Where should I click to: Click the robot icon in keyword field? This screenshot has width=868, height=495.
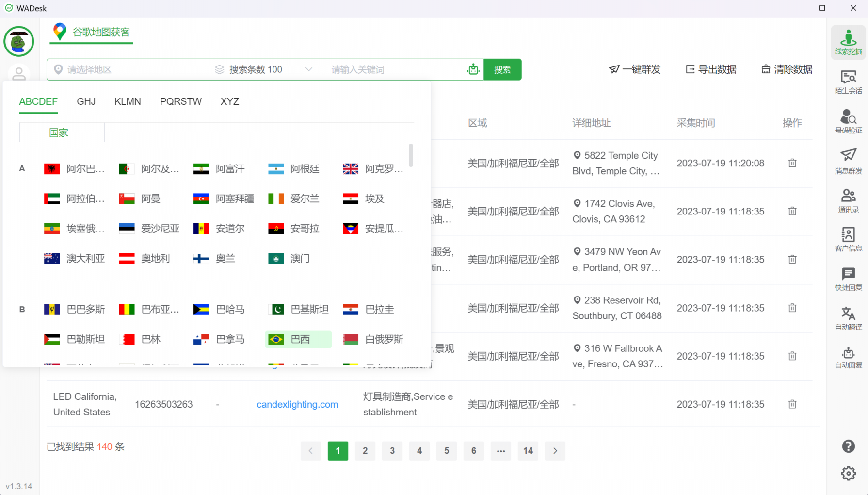point(473,69)
